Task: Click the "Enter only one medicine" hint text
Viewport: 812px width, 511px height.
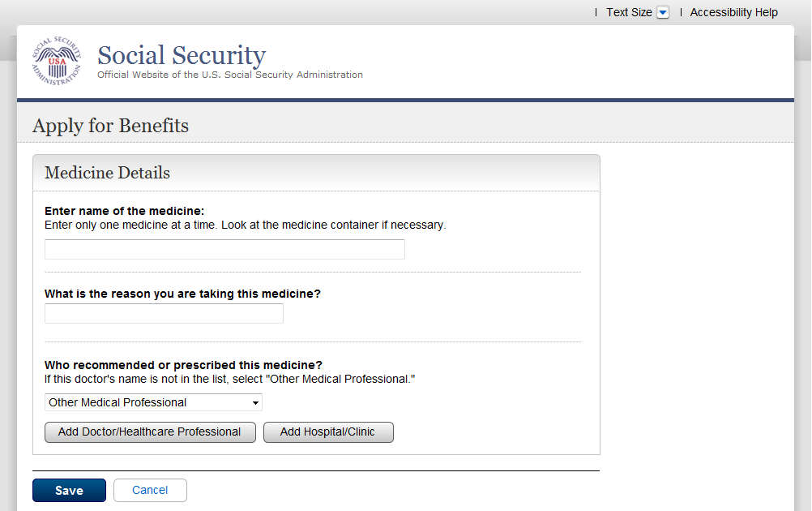Action: [x=245, y=225]
